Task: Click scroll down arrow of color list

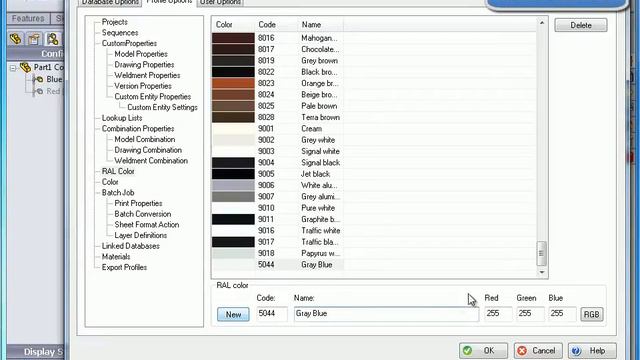Action: point(542,272)
